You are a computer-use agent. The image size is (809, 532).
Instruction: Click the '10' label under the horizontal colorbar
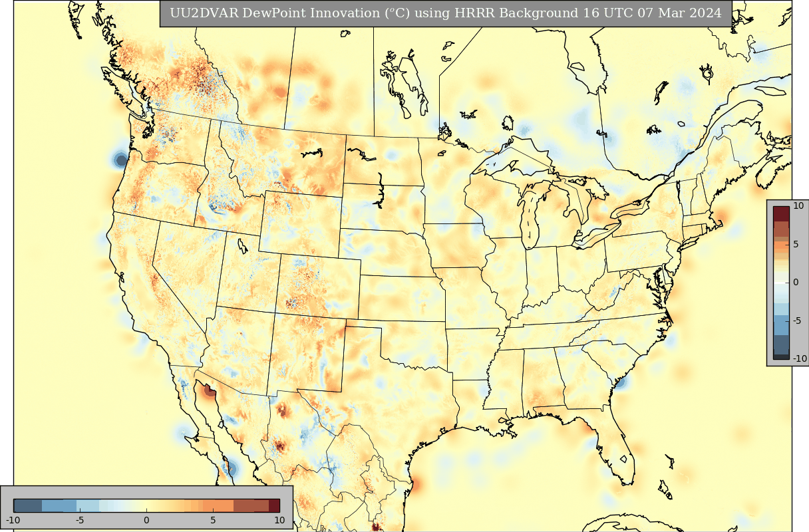(x=279, y=519)
